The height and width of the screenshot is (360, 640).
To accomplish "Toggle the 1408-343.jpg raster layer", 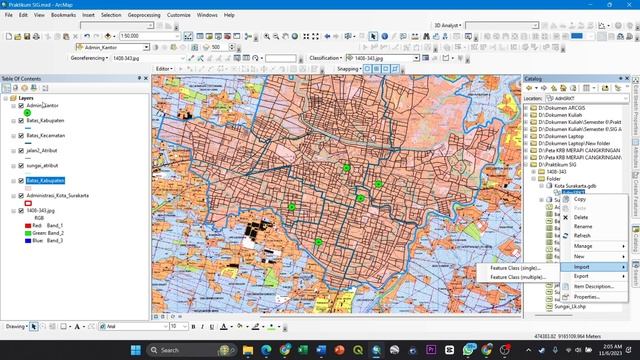I will (21, 211).
